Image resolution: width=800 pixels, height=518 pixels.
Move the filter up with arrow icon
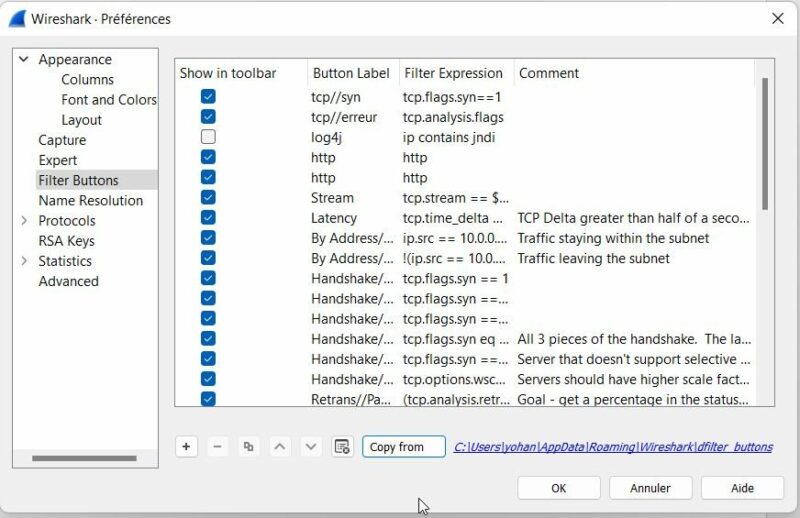(x=280, y=447)
